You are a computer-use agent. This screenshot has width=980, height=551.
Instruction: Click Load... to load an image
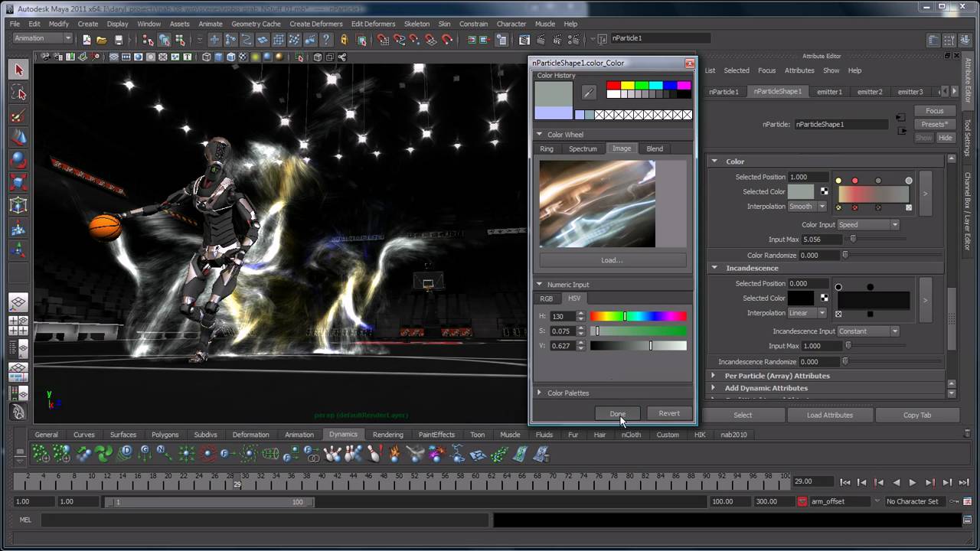(x=612, y=260)
